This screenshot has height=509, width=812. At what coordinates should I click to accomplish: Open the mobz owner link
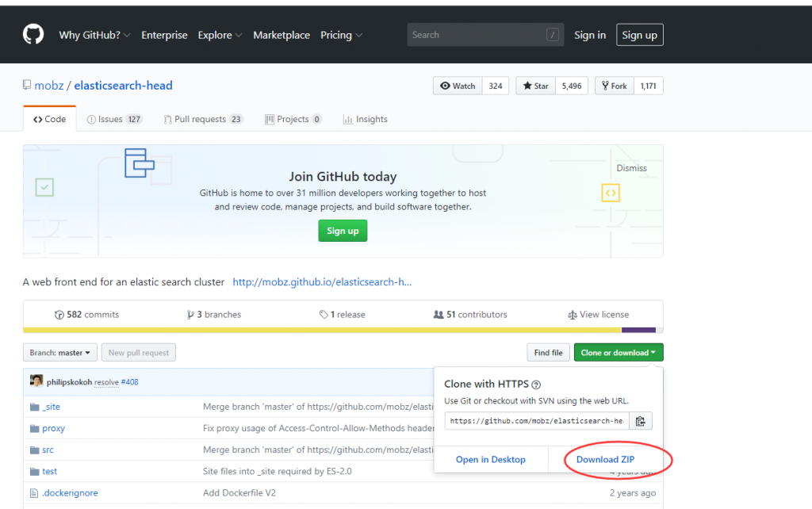coord(49,86)
